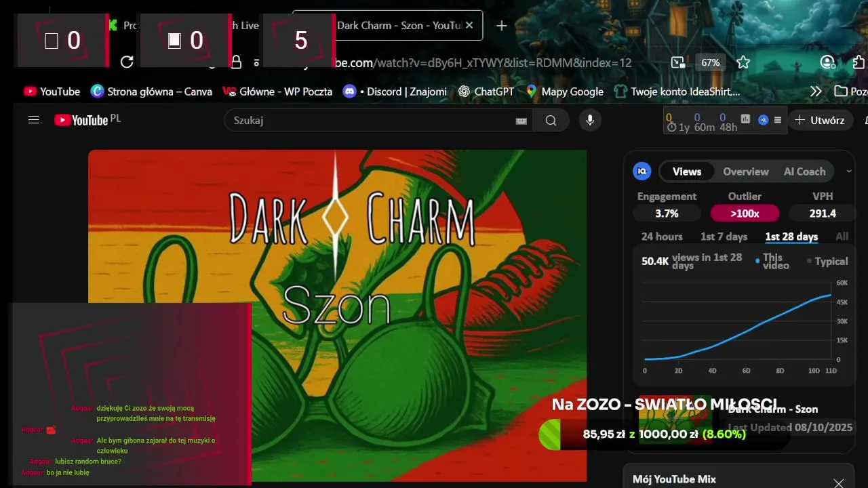Open the vidIQ bar chart stats icon
Viewport: 868px width, 488px height.
click(x=745, y=119)
